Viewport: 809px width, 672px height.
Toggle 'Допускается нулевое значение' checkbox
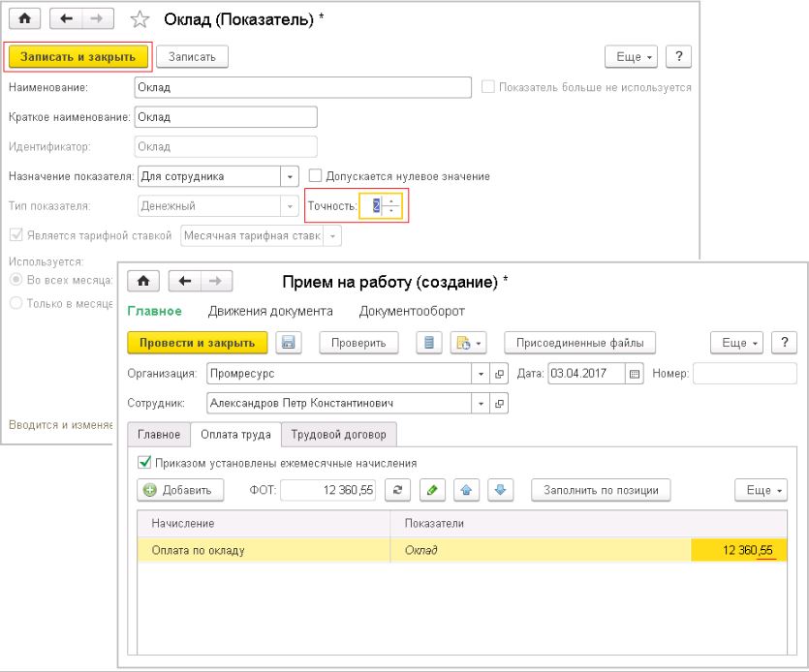point(316,176)
